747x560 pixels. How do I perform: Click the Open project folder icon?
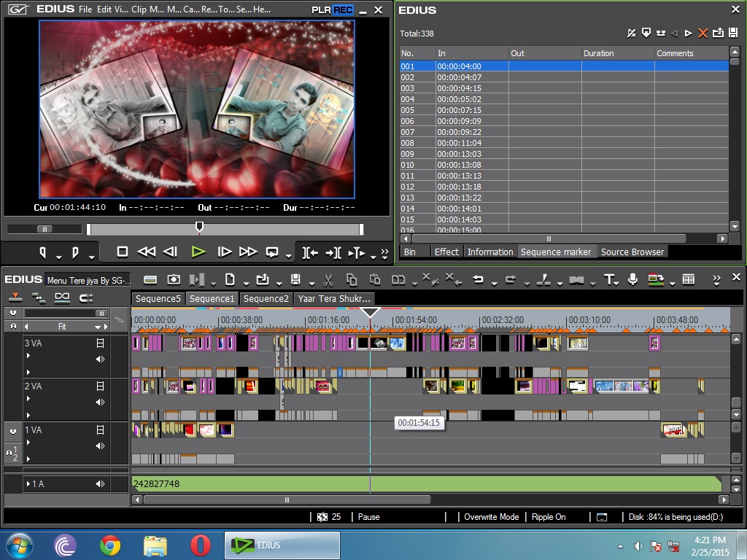(263, 279)
